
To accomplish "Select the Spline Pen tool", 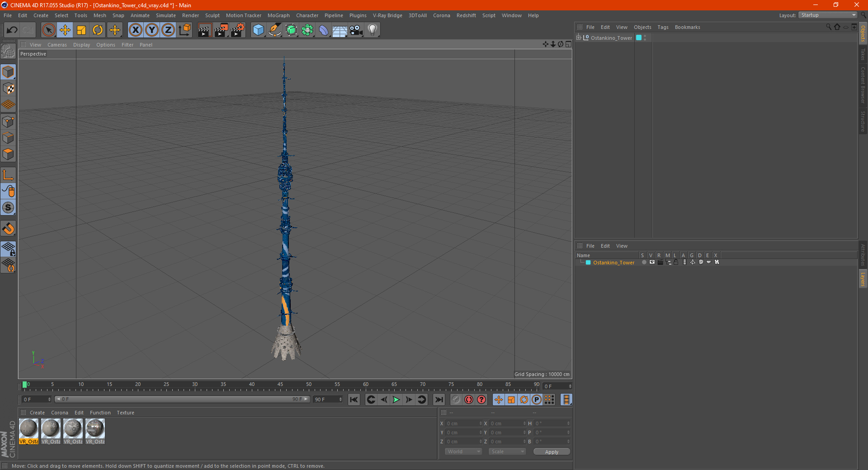I will [274, 30].
